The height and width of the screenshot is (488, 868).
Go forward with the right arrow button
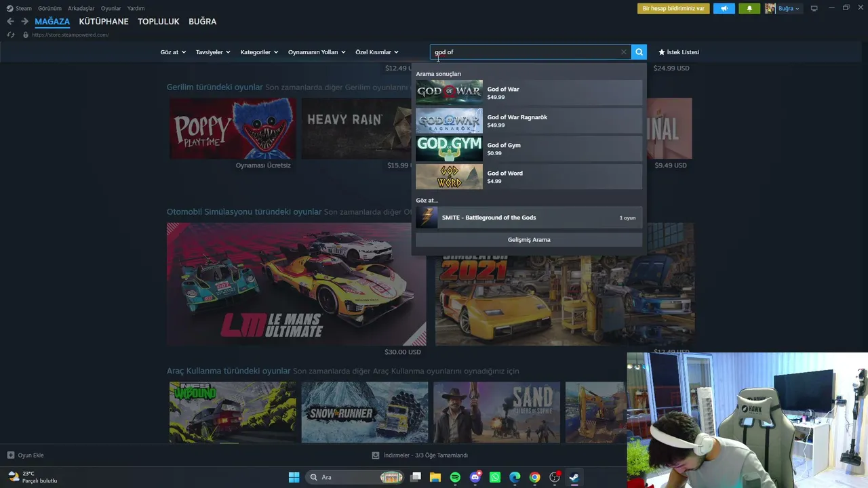coord(24,22)
